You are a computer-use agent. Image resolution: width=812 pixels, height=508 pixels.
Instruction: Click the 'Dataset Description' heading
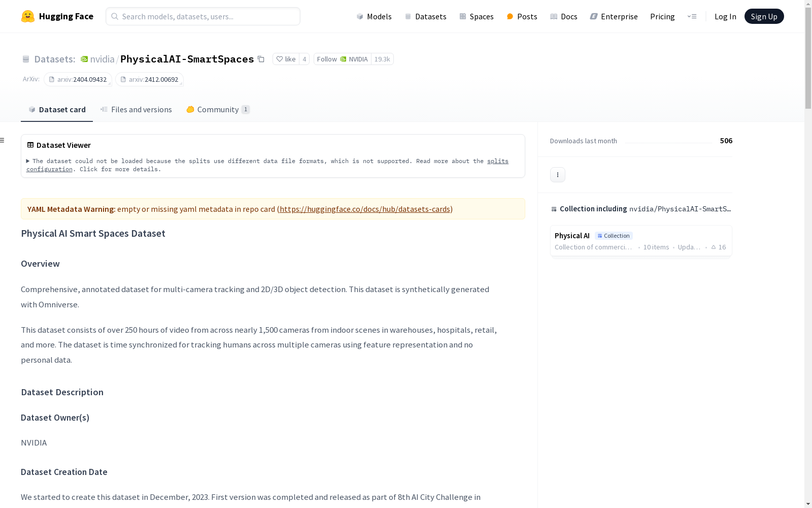[62, 392]
